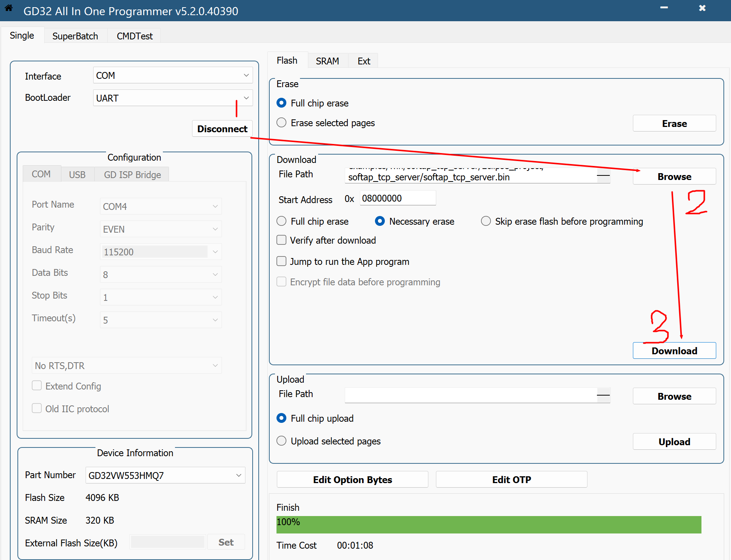The image size is (731, 560).
Task: Click the Download button
Action: pyautogui.click(x=675, y=351)
